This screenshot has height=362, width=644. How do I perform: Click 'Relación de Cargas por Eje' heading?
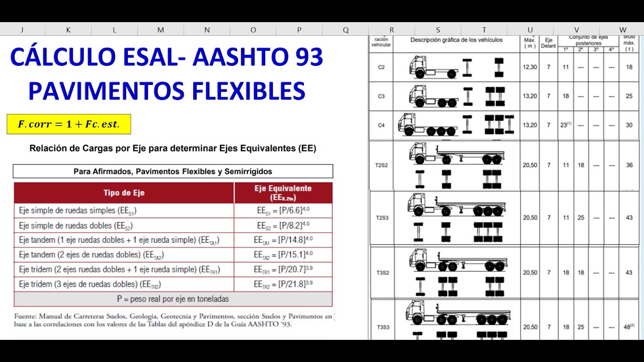173,148
